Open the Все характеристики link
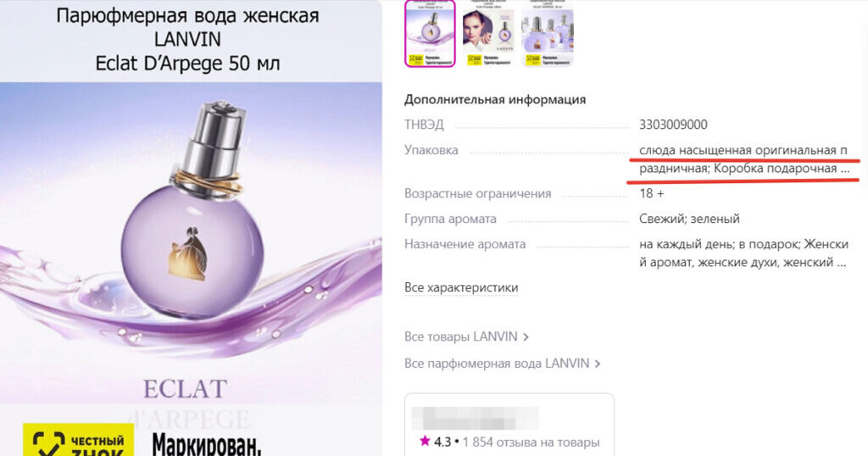Viewport: 868px width, 456px height. click(461, 288)
